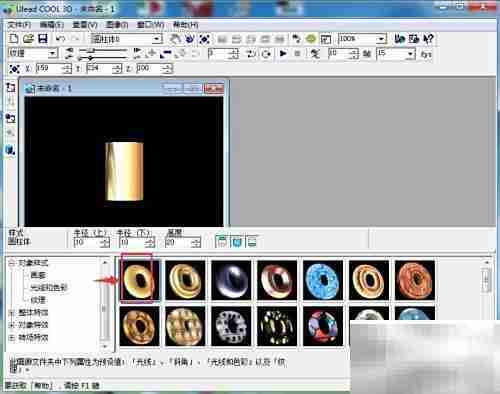Select the gold donut preset with red outline

139,280
